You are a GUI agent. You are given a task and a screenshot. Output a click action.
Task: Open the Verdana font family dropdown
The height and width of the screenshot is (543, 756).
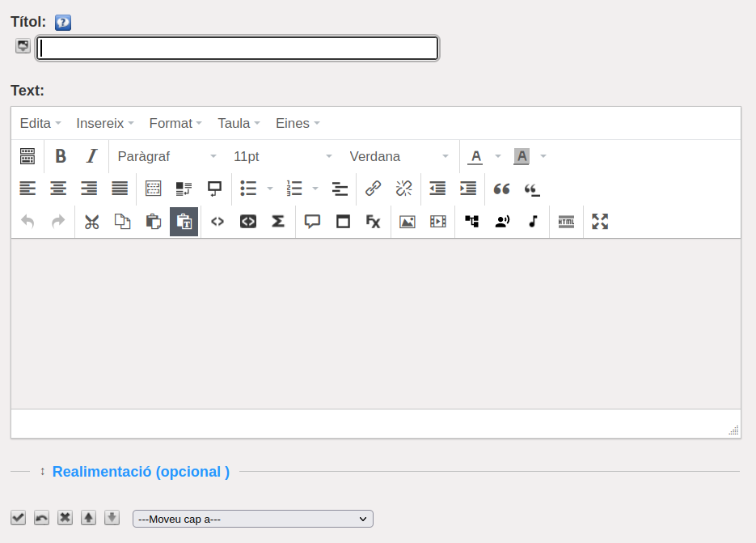(399, 156)
